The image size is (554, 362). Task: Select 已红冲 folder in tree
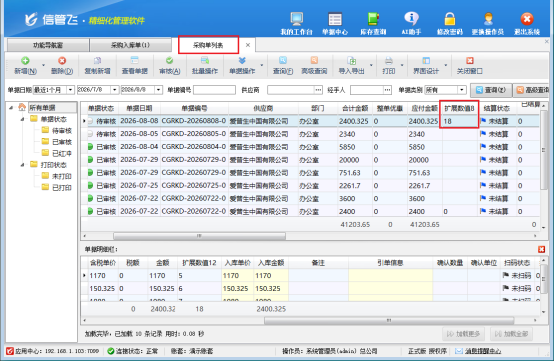(x=57, y=153)
